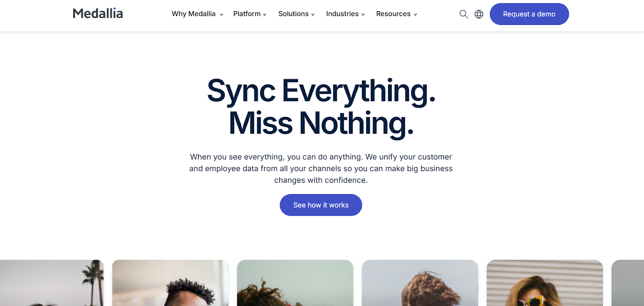Click the See how it works button
Image resolution: width=644 pixels, height=306 pixels.
pos(321,205)
